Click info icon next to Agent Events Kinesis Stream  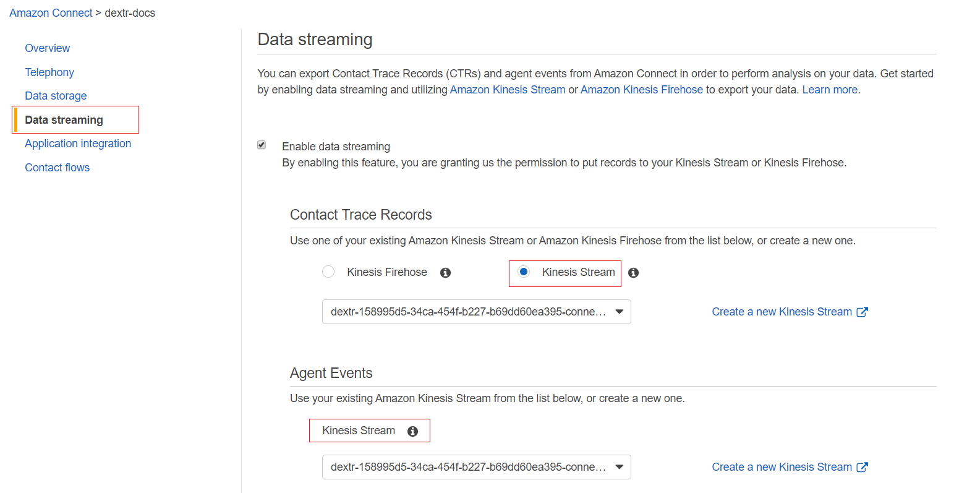[x=412, y=431]
